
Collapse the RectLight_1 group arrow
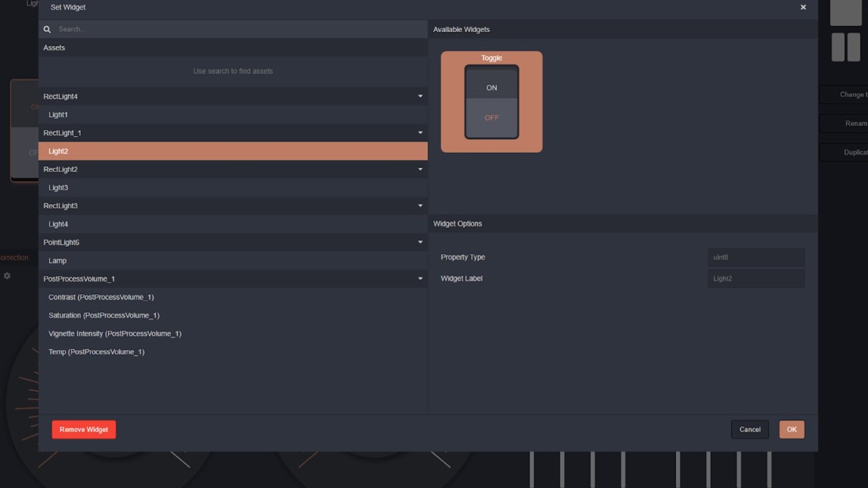pyautogui.click(x=420, y=133)
